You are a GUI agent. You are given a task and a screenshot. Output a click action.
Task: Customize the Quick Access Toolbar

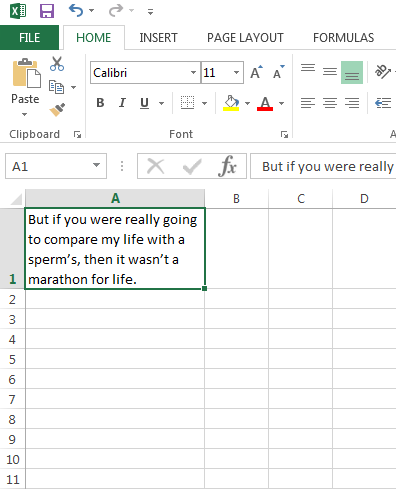[151, 12]
